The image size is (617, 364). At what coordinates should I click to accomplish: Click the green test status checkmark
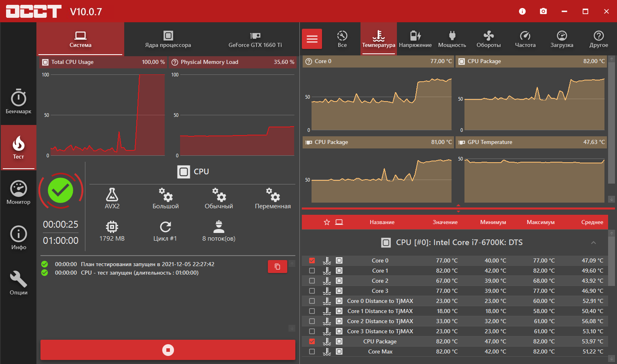pyautogui.click(x=61, y=190)
